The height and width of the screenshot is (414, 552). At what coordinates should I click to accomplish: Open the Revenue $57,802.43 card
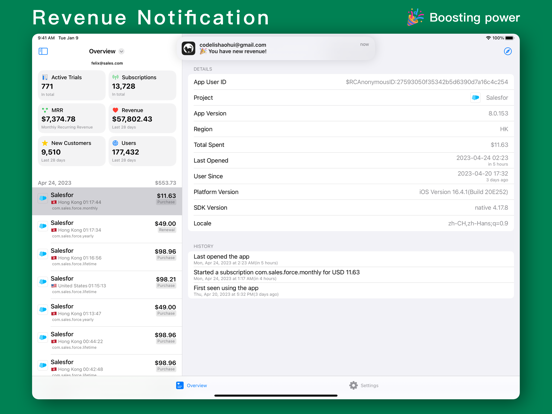click(x=142, y=118)
